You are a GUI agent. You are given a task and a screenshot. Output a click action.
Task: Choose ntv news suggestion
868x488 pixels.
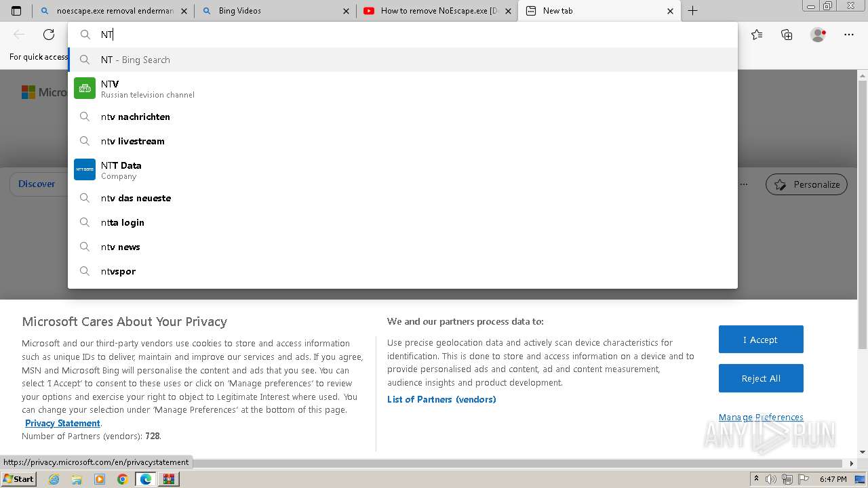pos(403,247)
